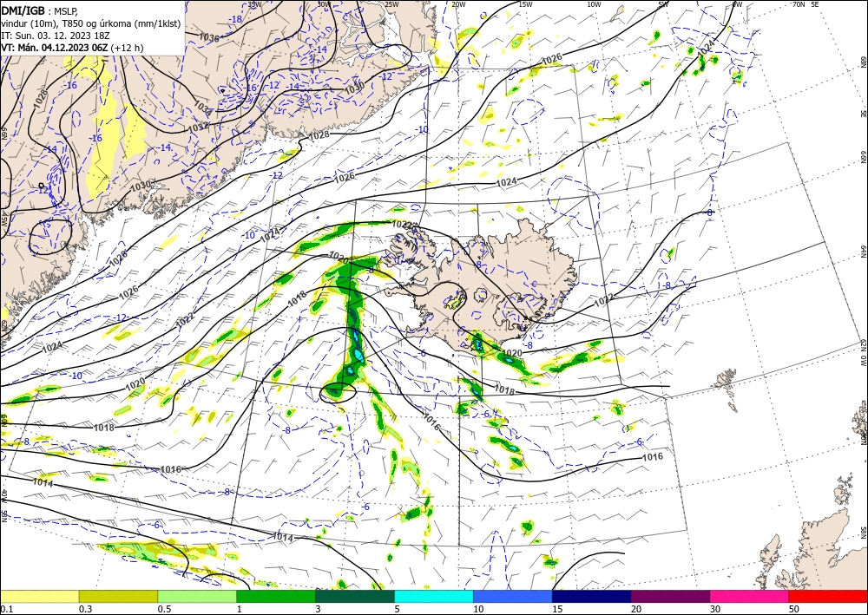Click the legend value '20'
This screenshot has height=615, width=868.
[x=636, y=609]
